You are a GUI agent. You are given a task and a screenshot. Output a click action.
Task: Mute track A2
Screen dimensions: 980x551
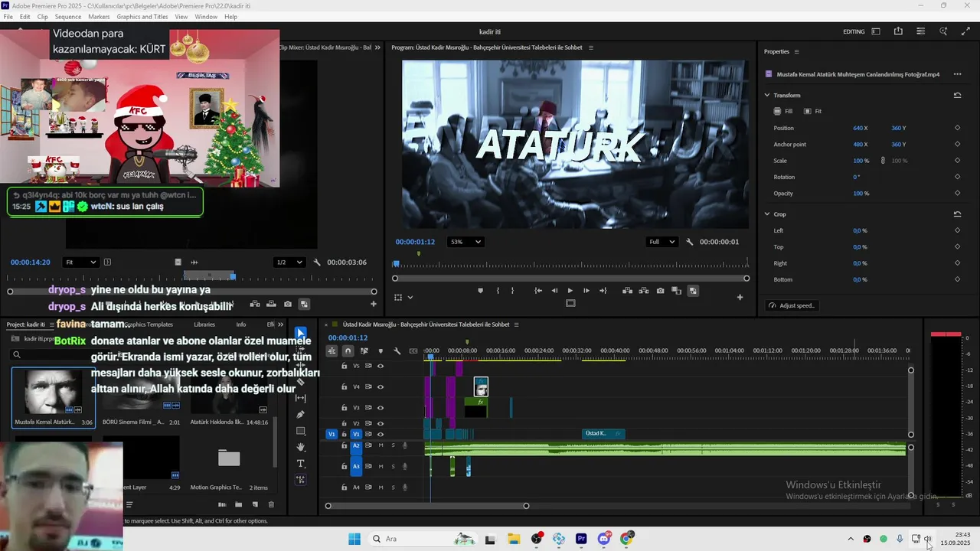click(x=381, y=445)
